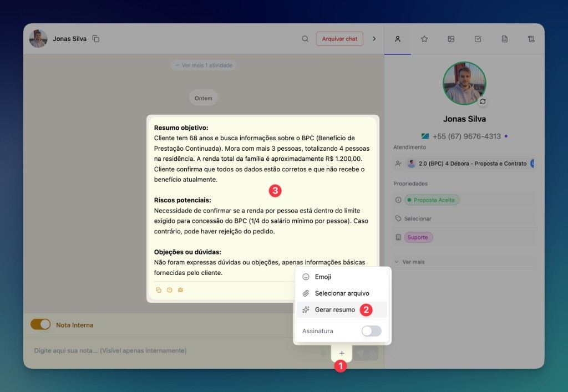Open the documents panel icon
The width and height of the screenshot is (568, 392).
click(x=504, y=39)
